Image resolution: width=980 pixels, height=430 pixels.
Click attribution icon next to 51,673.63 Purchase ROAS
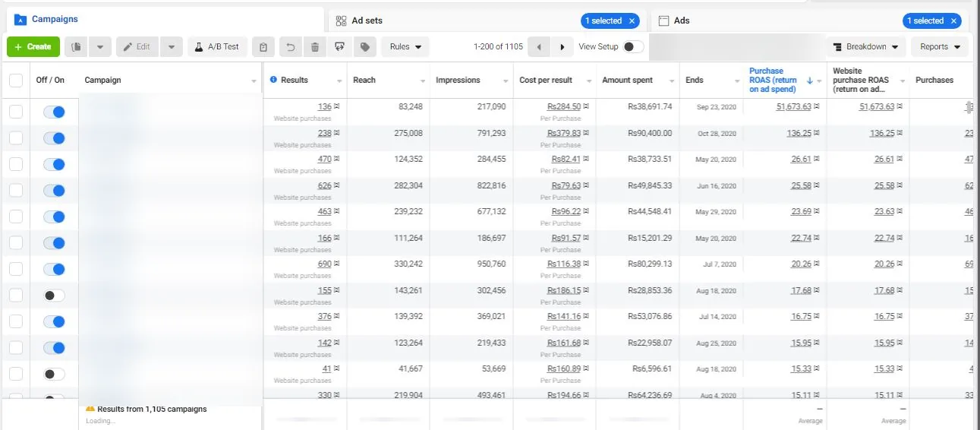click(x=815, y=106)
